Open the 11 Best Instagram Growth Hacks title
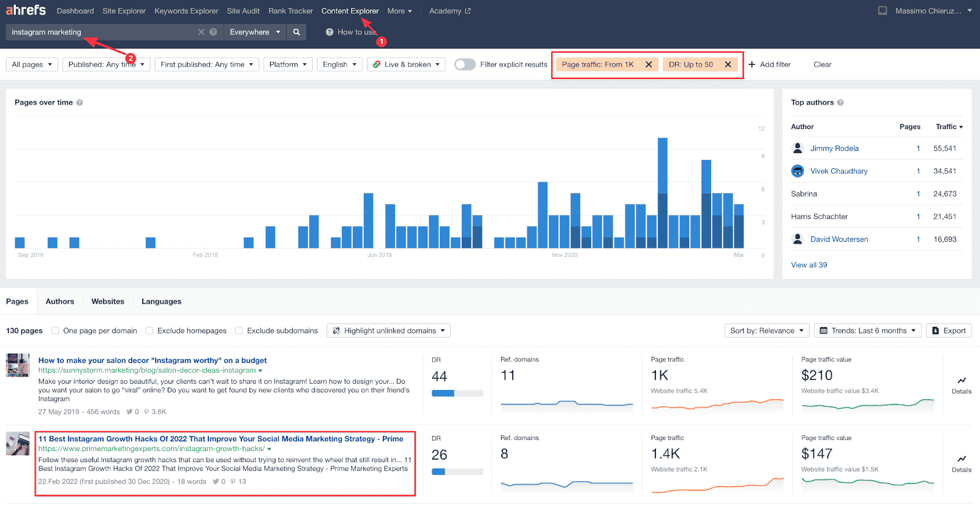Viewport: 980px width, 508px height. click(221, 439)
